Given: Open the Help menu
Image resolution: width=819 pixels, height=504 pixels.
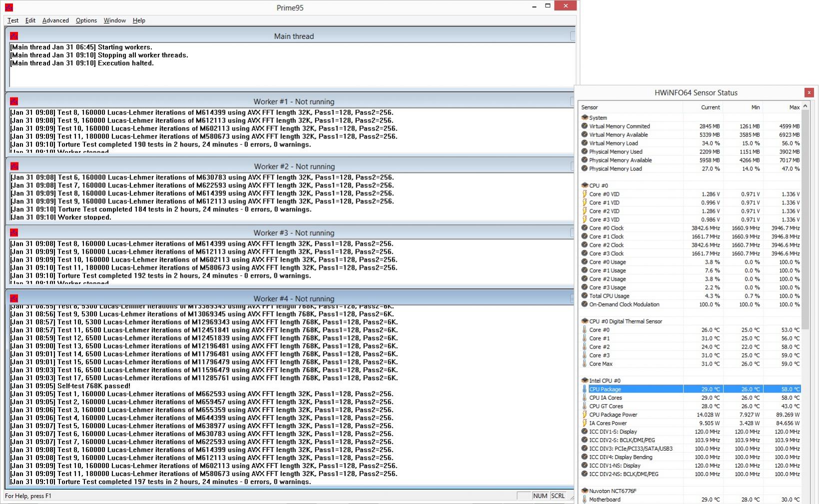Looking at the screenshot, I should coord(139,20).
